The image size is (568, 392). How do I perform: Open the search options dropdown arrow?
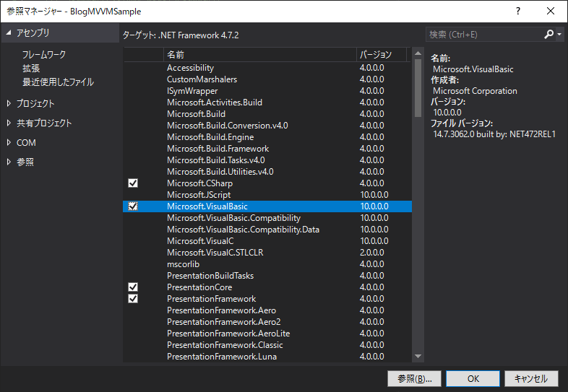point(559,35)
